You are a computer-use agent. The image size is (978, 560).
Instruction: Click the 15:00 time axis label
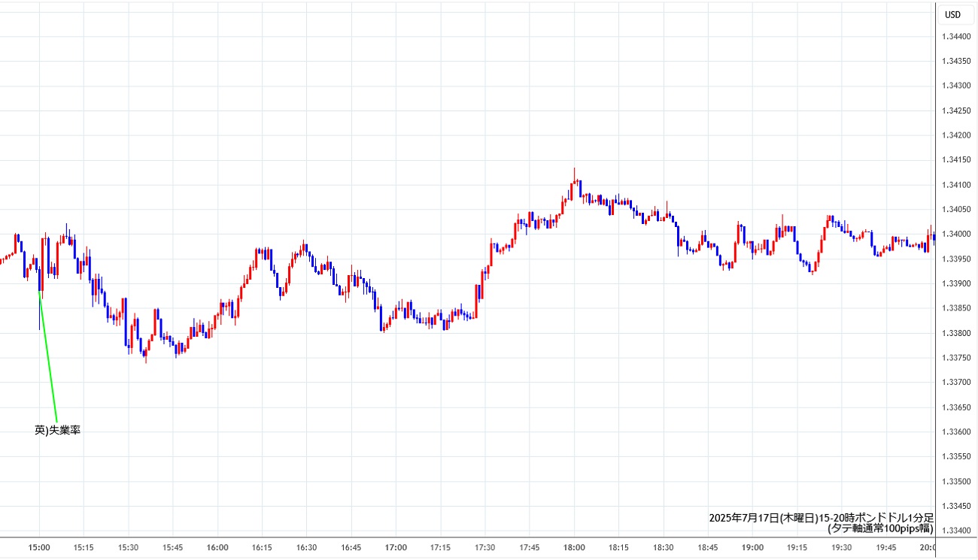tap(39, 548)
